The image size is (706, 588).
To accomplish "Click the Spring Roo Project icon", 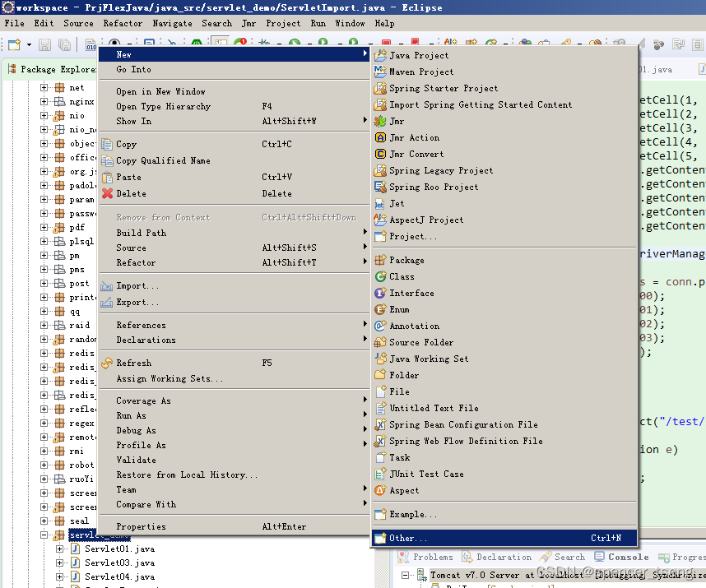I will click(x=380, y=187).
